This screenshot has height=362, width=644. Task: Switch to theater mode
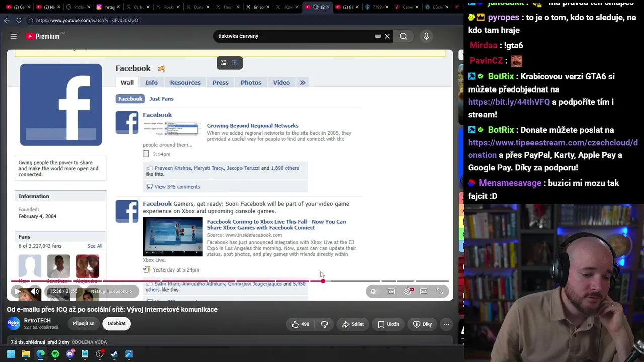click(x=424, y=291)
